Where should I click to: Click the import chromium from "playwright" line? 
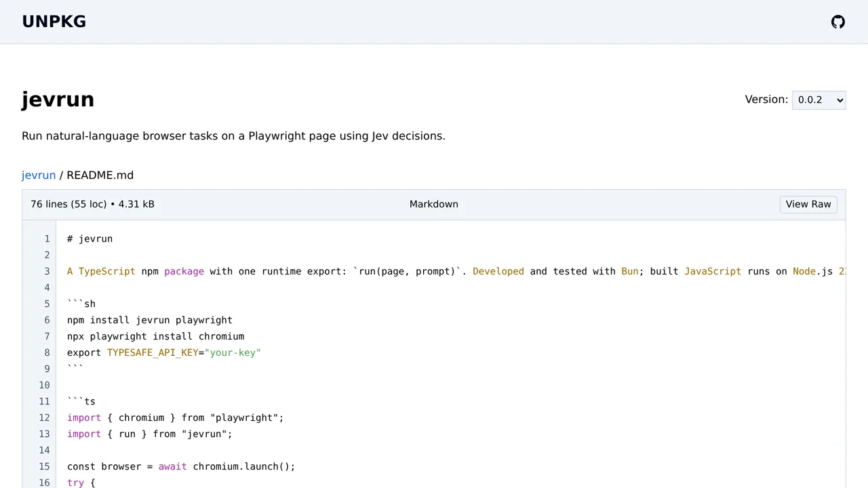click(176, 418)
